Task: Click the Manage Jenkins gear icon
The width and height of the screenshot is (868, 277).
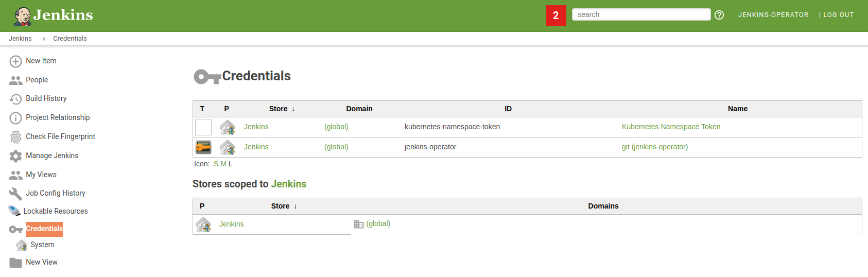Action: coord(15,156)
